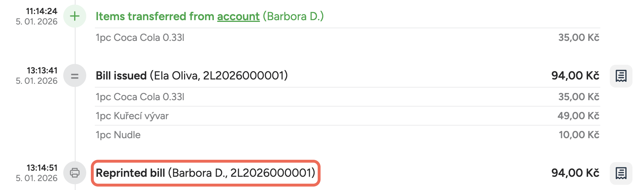Viewport: 644px width, 190px height.
Task: Select Coca Cola row under Bill issued
Action: coord(140,97)
